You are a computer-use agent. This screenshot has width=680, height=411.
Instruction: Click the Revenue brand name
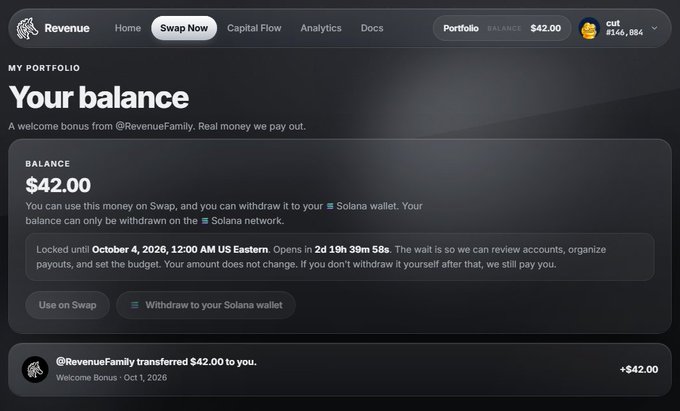click(67, 28)
